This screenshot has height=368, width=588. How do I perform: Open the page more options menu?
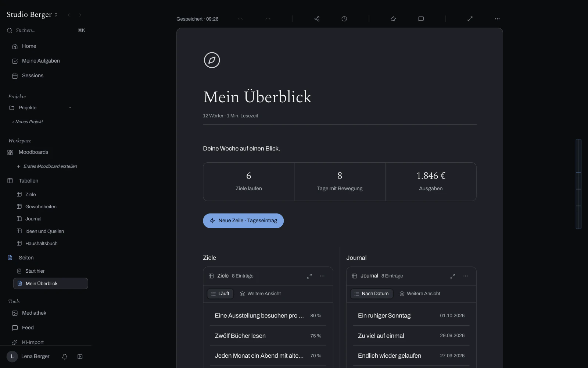pyautogui.click(x=497, y=19)
